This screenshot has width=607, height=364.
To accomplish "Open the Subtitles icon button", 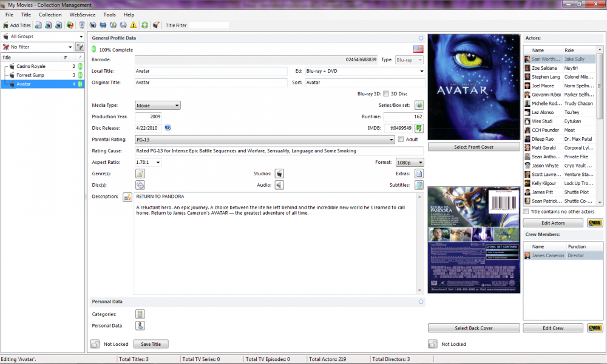I will (x=419, y=185).
